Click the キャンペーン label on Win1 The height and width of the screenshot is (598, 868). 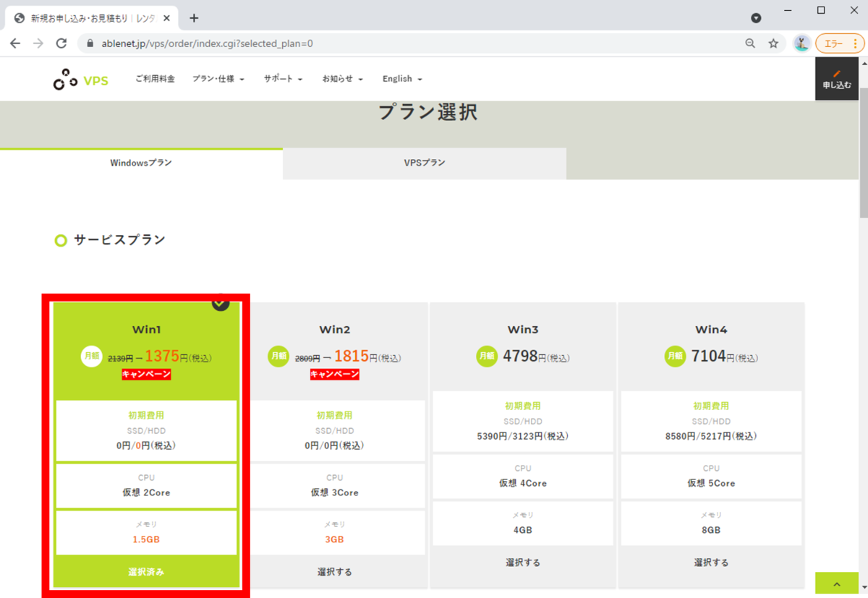click(146, 375)
